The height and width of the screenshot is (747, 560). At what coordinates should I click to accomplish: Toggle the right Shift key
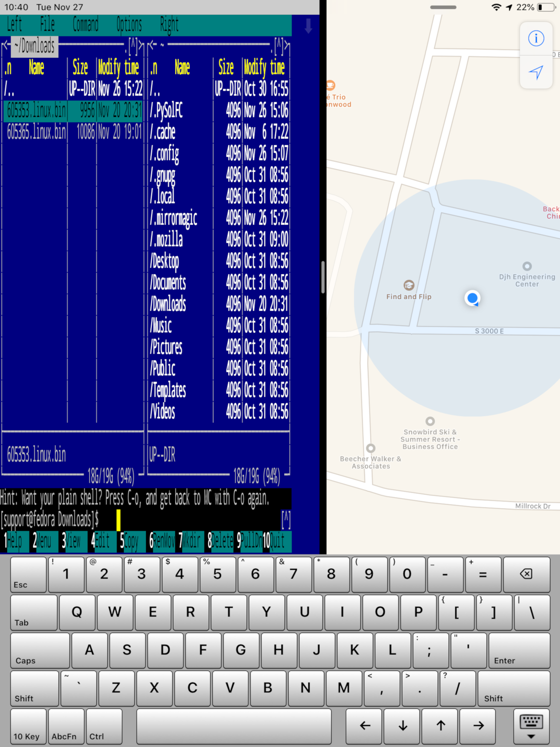click(514, 688)
